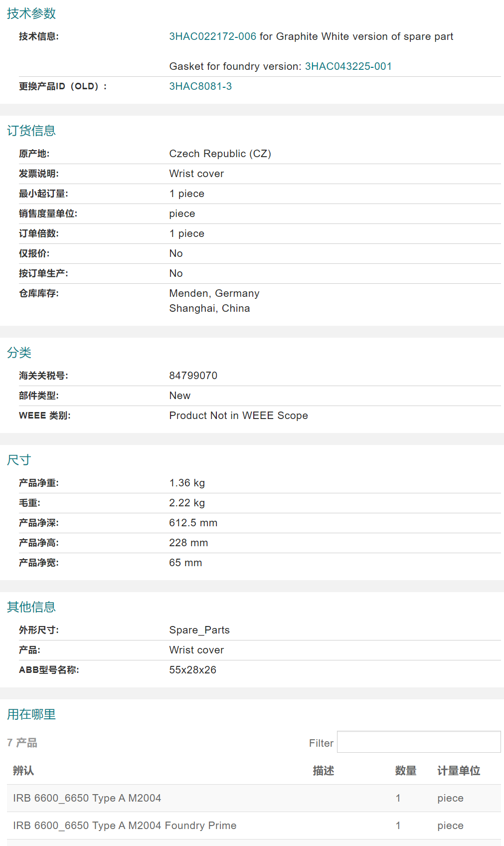Click the old product ID 3HAC8081-3
Image resolution: width=504 pixels, height=846 pixels.
click(x=200, y=86)
